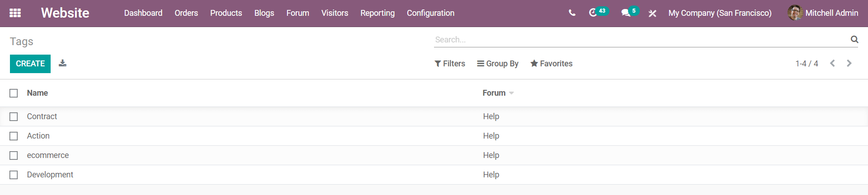The width and height of the screenshot is (868, 195).
Task: Click Mitchell Admin avatar picture
Action: coord(795,13)
